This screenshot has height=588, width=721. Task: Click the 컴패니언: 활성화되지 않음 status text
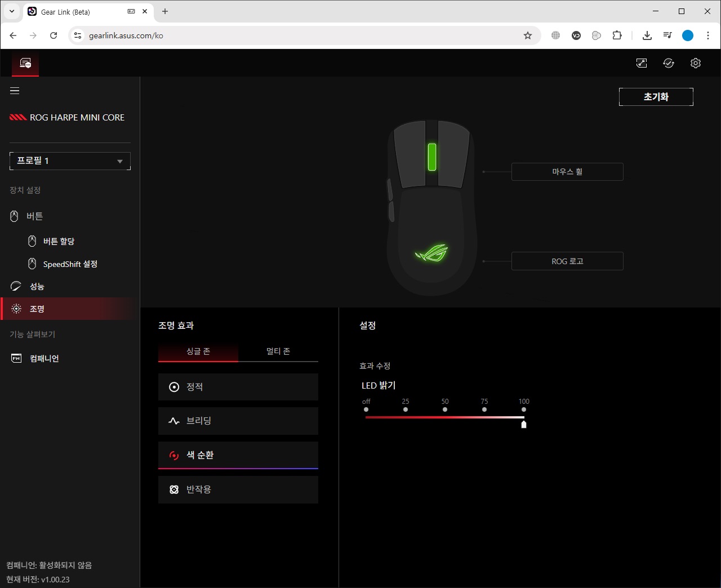click(49, 565)
